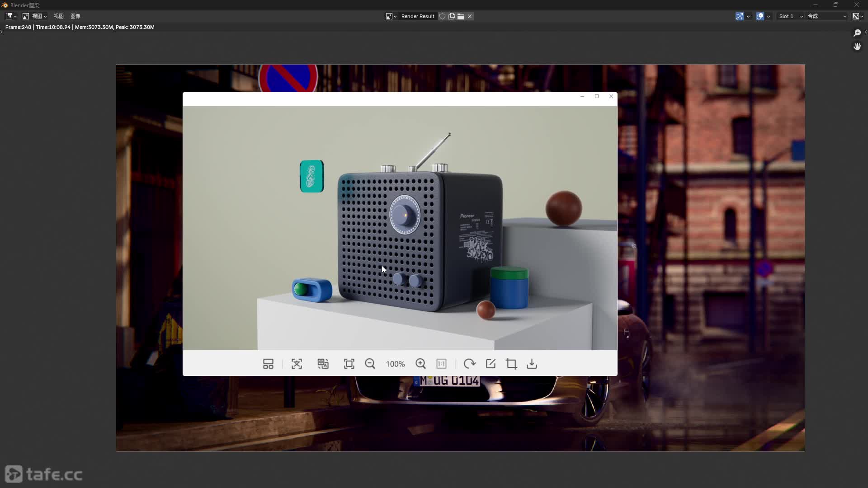This screenshot has height=488, width=868.
Task: Click the text recognition icon in viewer
Action: click(x=297, y=364)
